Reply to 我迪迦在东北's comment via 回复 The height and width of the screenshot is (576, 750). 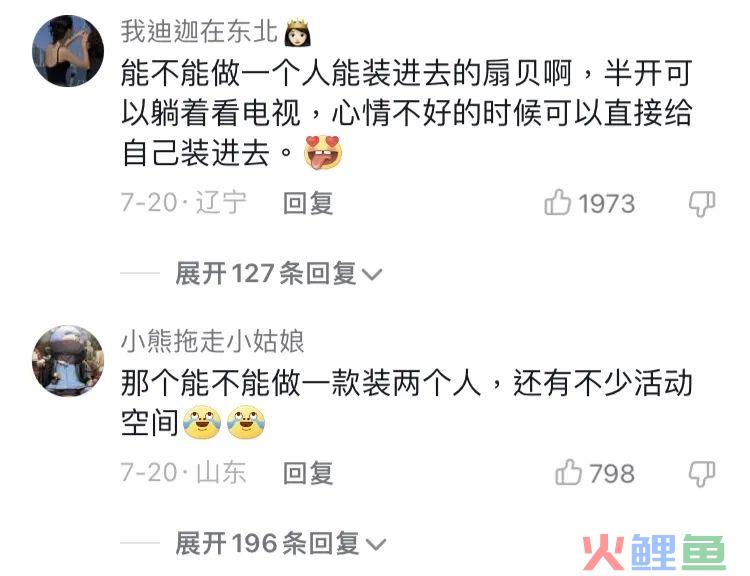[308, 203]
